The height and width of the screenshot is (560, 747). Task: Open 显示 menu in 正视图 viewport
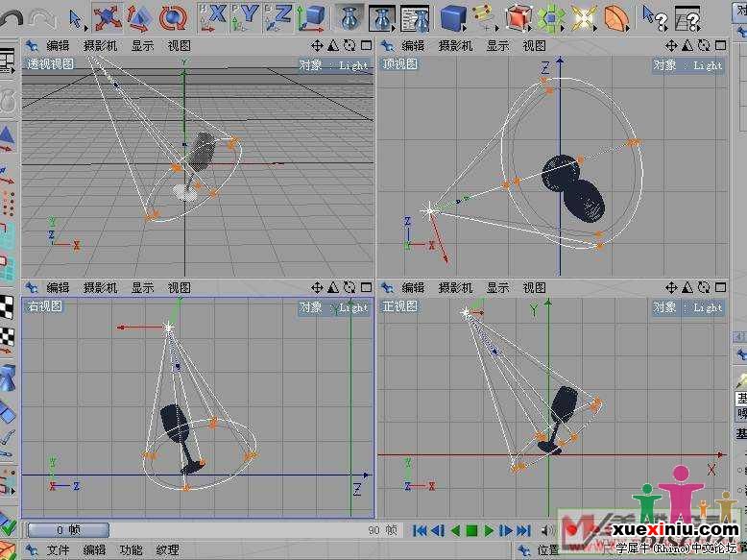tap(497, 288)
